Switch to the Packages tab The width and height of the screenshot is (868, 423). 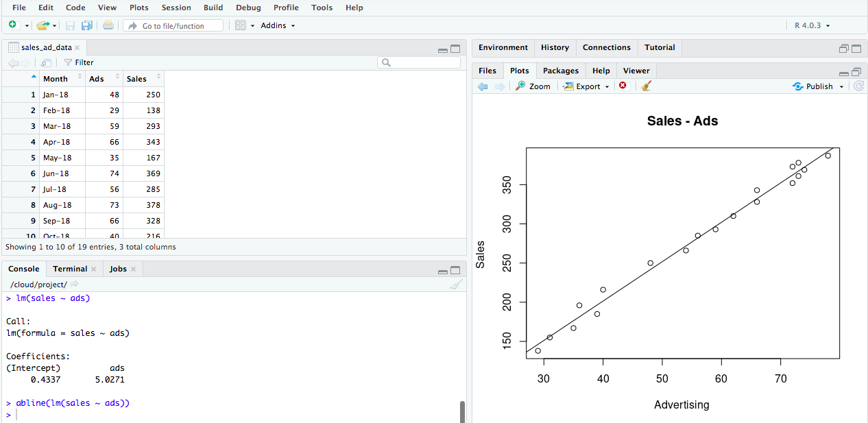(x=560, y=71)
